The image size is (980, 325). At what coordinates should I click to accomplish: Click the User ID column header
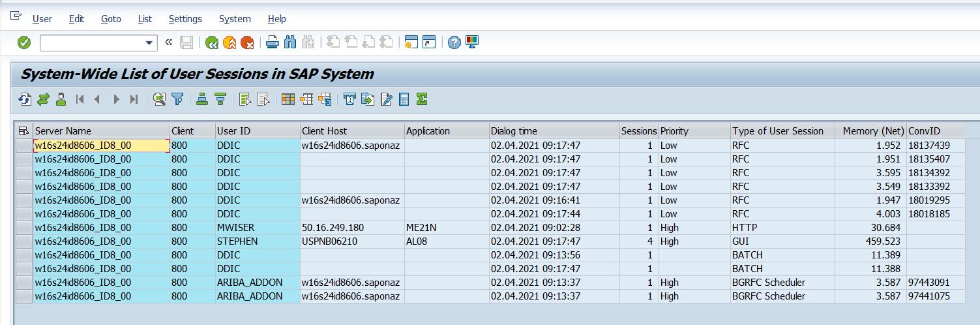233,131
